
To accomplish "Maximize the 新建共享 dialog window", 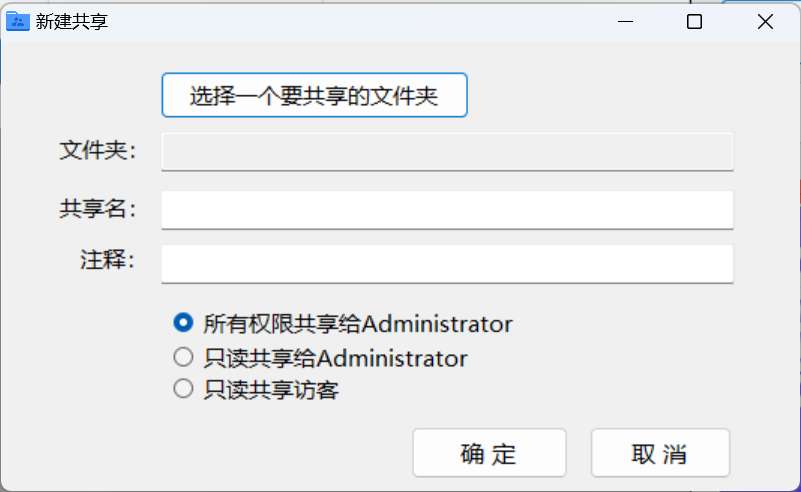I will click(x=694, y=21).
